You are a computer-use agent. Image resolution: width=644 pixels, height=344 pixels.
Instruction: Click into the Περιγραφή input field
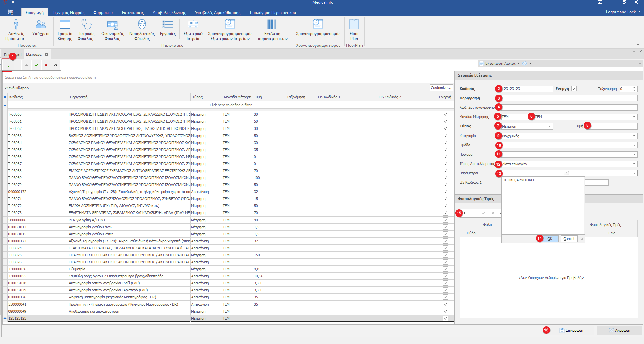pyautogui.click(x=569, y=98)
